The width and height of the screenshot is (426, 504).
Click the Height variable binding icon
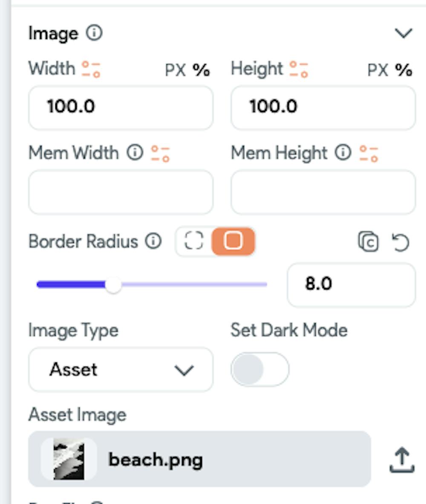click(299, 69)
